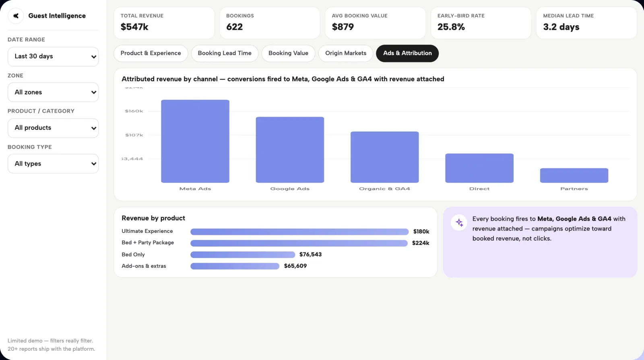The image size is (644, 360).
Task: Open the Booking Value tab
Action: click(x=288, y=53)
